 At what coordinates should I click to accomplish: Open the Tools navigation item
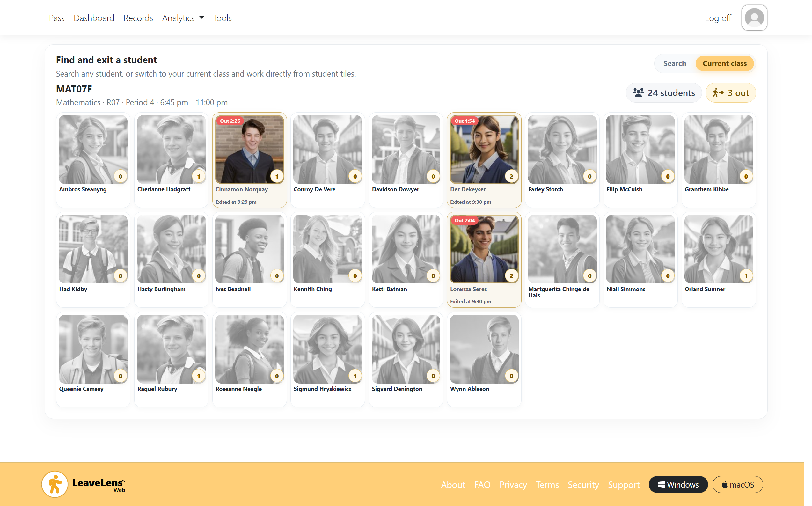click(x=222, y=18)
